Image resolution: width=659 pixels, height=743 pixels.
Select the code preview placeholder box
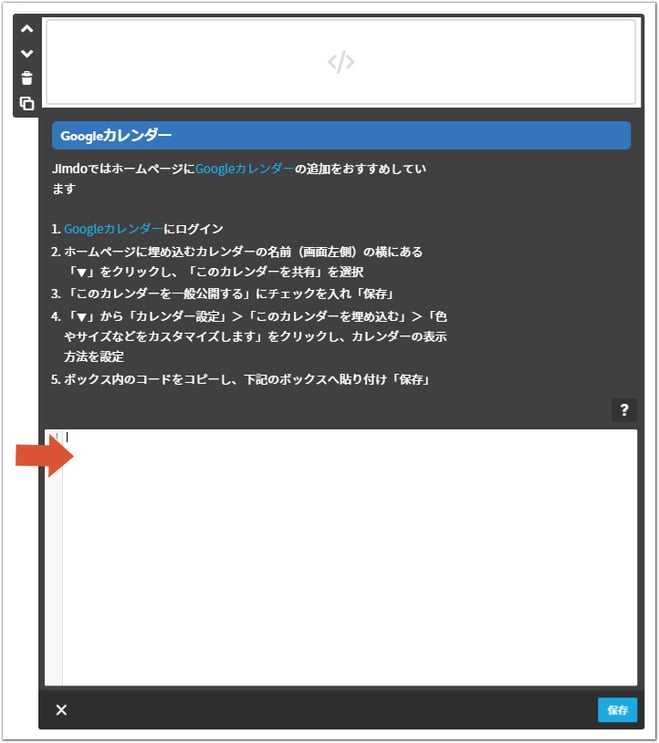(341, 62)
